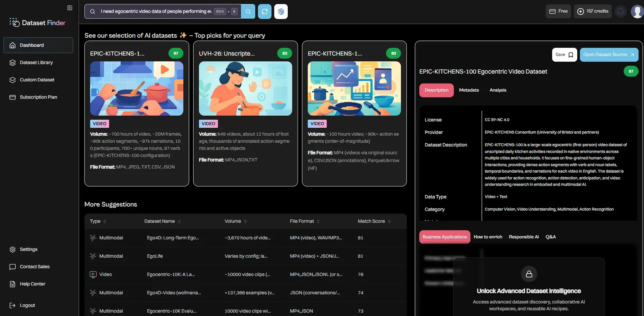Click the UVH-26: Unscripte... card title
644x316 pixels.
pyautogui.click(x=227, y=54)
